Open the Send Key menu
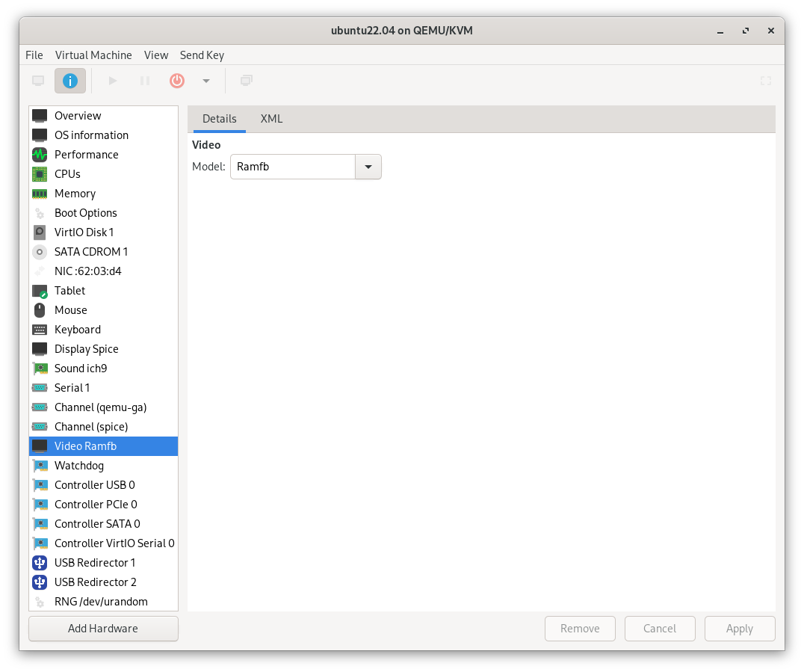804x672 pixels. click(202, 55)
